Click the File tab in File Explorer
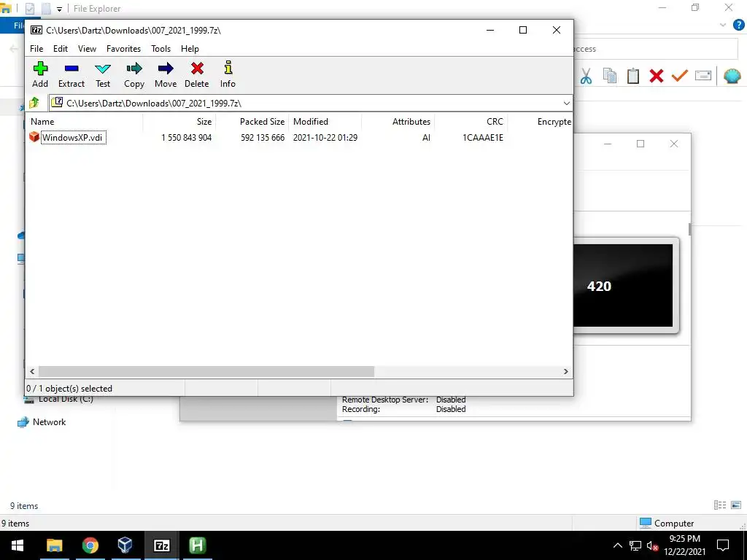The height and width of the screenshot is (560, 747). (19, 26)
